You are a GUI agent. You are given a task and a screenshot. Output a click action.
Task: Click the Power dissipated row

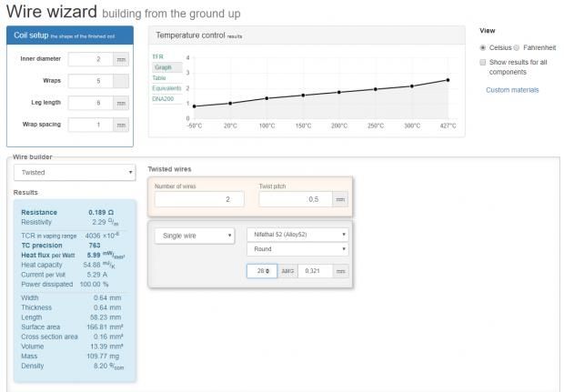click(65, 284)
